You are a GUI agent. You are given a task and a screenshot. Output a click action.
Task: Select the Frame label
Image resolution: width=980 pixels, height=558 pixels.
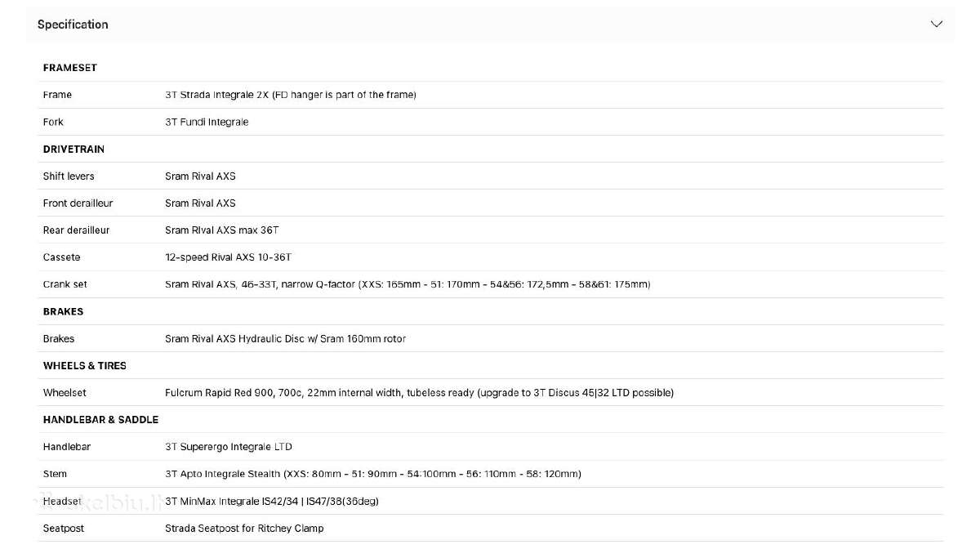tap(57, 95)
